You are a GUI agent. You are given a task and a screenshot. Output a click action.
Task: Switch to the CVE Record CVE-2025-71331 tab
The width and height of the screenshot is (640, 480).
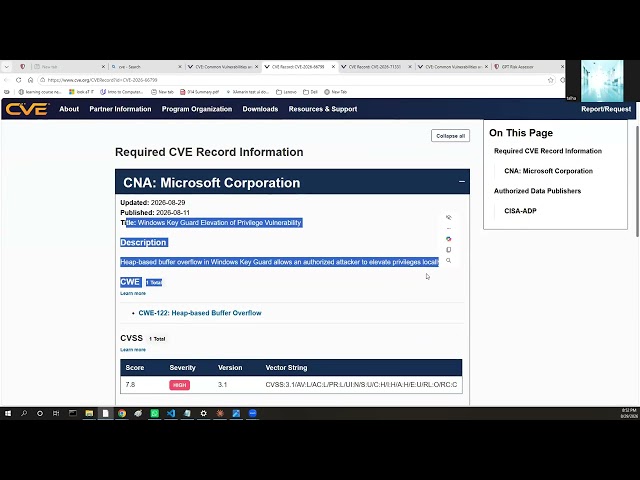[376, 67]
